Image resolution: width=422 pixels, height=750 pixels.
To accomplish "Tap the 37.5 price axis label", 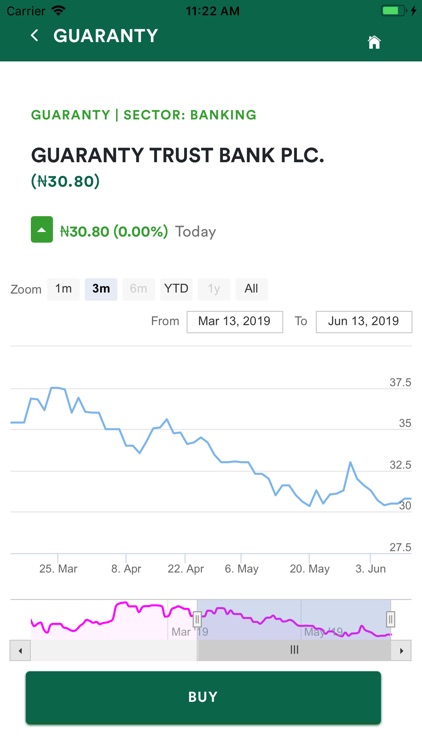I will tap(400, 382).
